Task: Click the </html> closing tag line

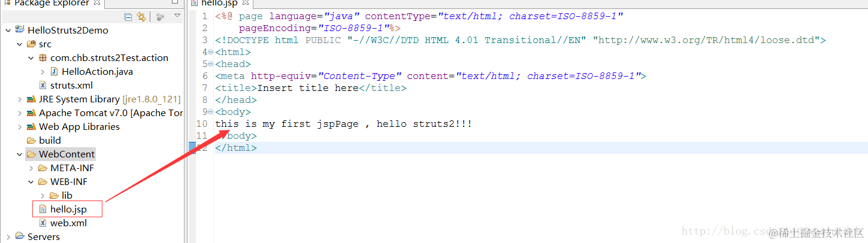Action: tap(236, 148)
